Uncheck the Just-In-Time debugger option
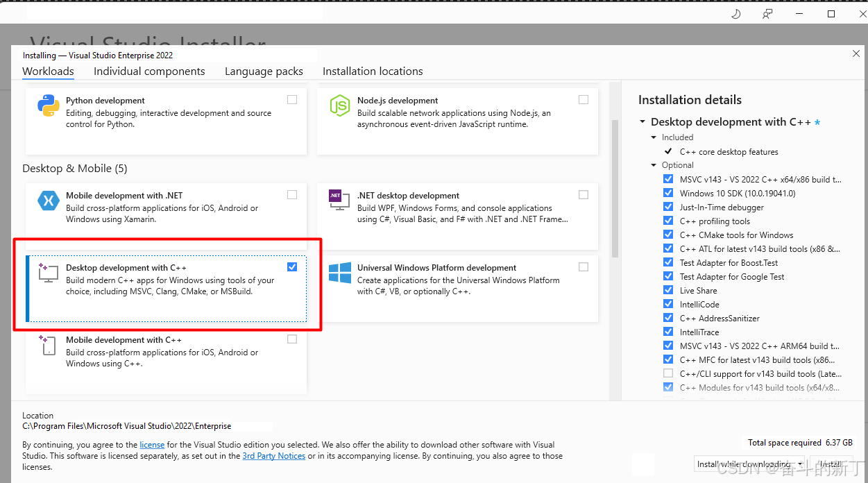 (x=668, y=207)
